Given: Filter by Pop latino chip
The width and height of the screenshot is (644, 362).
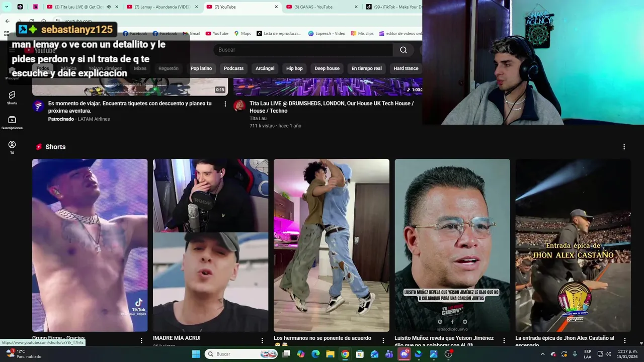Looking at the screenshot, I should [201, 68].
